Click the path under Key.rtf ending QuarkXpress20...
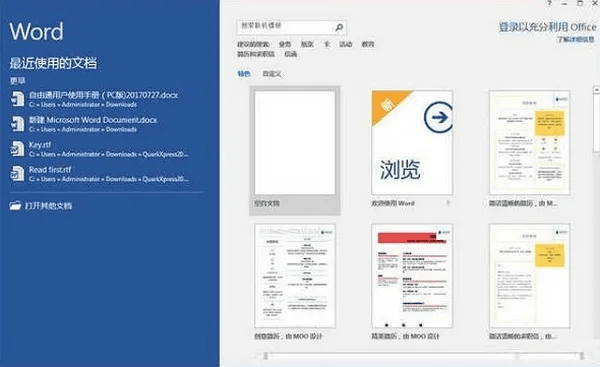Screen dimensions: 600x367 click(x=108, y=154)
